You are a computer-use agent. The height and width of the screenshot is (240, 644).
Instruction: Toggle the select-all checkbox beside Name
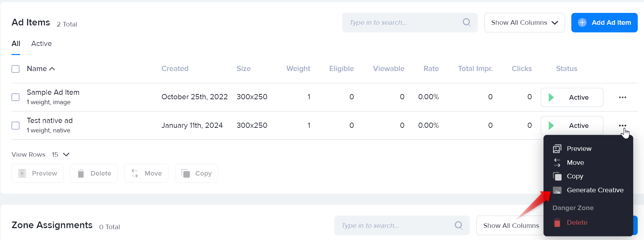(16, 69)
